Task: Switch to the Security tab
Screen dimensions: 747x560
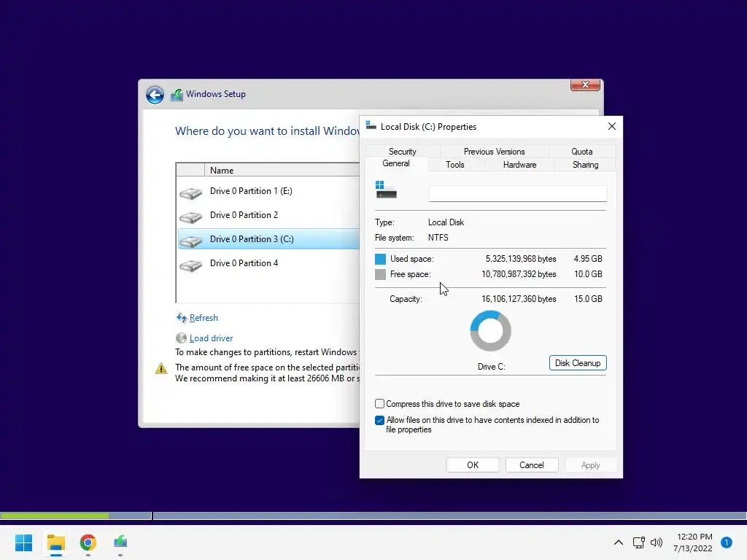Action: click(x=402, y=152)
